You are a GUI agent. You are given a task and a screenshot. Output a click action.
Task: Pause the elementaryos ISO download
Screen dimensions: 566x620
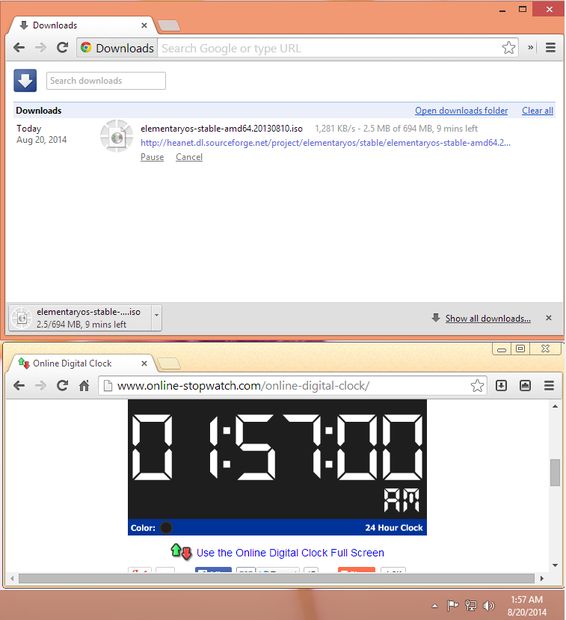click(x=152, y=157)
